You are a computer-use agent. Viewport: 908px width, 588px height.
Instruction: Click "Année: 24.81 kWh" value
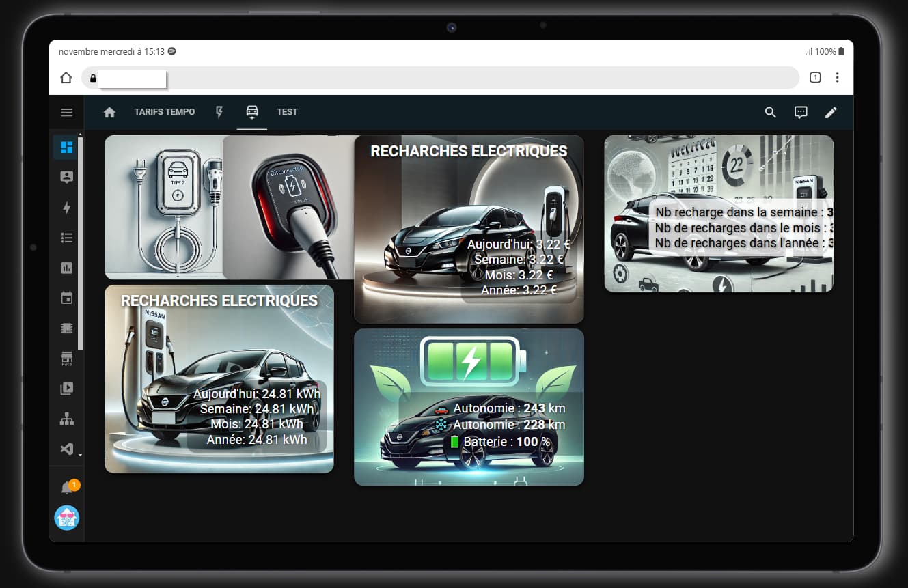257,440
